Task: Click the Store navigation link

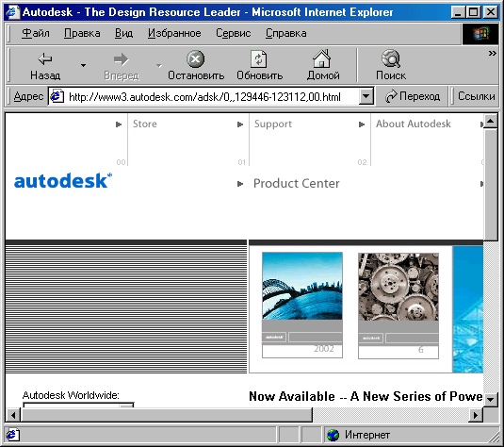Action: tap(145, 124)
